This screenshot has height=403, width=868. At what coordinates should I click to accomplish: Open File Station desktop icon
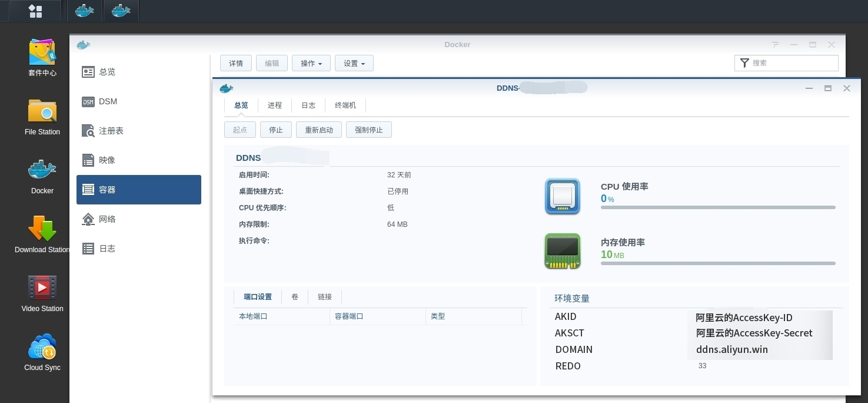click(42, 117)
